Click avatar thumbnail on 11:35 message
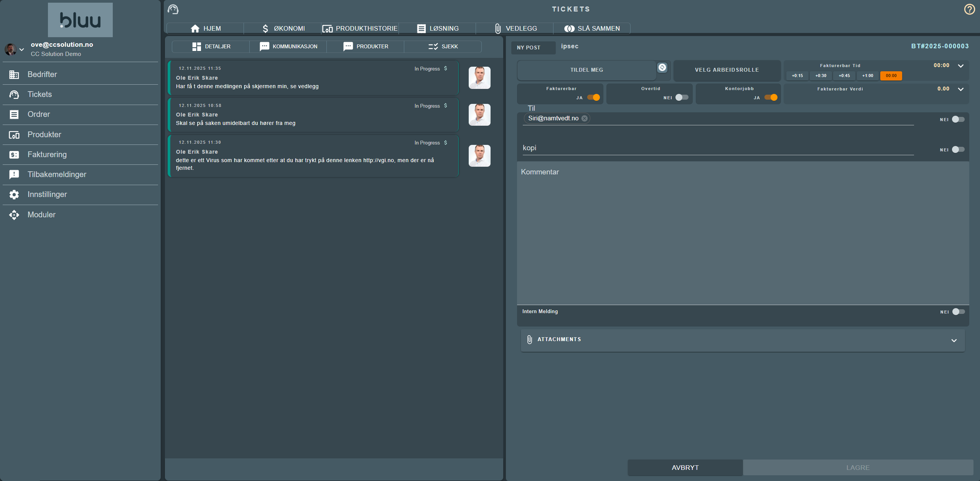980x481 pixels. pos(479,78)
